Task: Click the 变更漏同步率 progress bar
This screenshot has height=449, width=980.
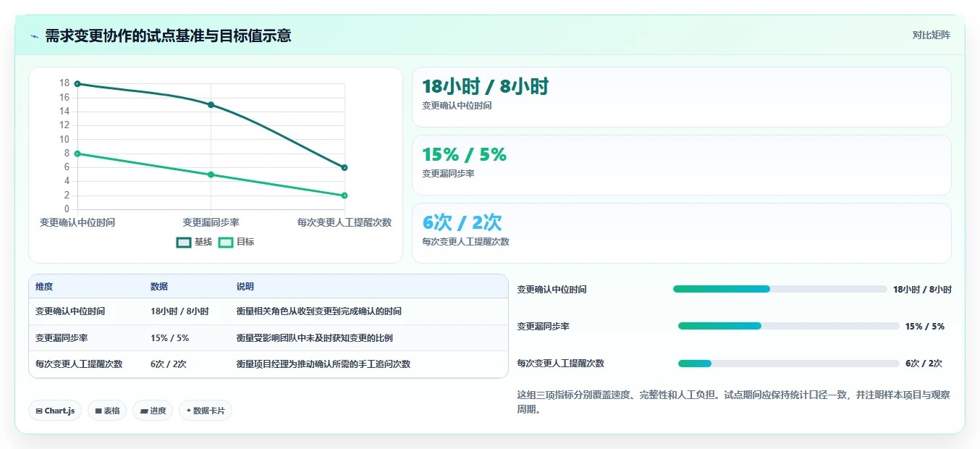Action: pos(788,326)
